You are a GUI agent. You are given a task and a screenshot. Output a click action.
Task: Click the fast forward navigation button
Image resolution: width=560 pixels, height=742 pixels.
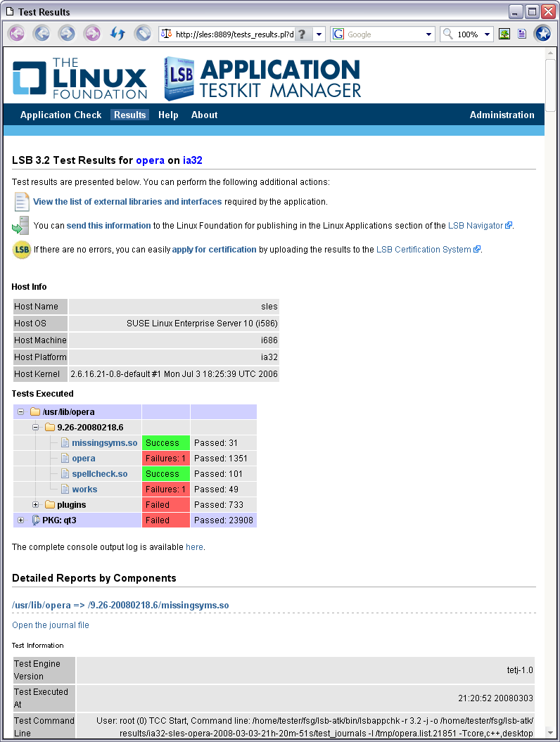click(92, 34)
